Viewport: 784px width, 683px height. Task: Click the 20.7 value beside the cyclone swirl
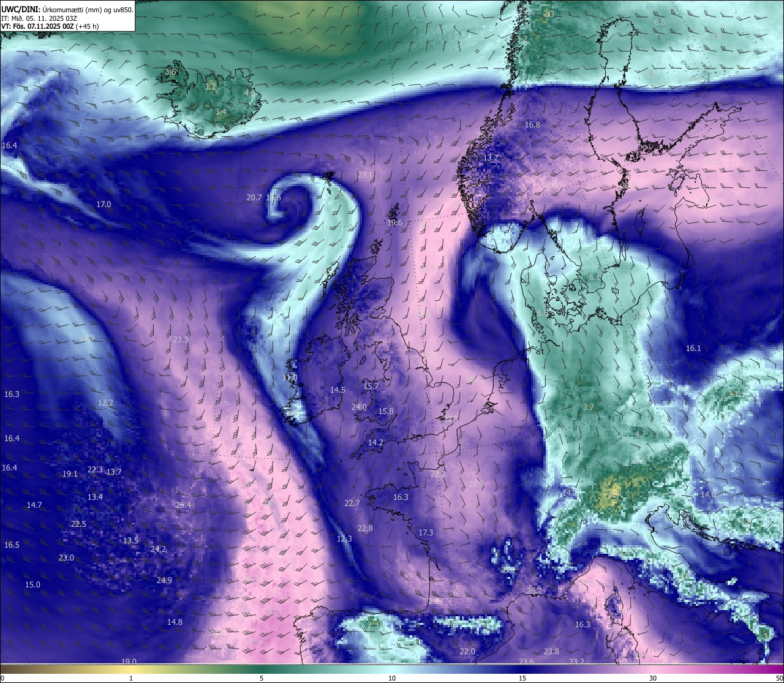click(254, 198)
